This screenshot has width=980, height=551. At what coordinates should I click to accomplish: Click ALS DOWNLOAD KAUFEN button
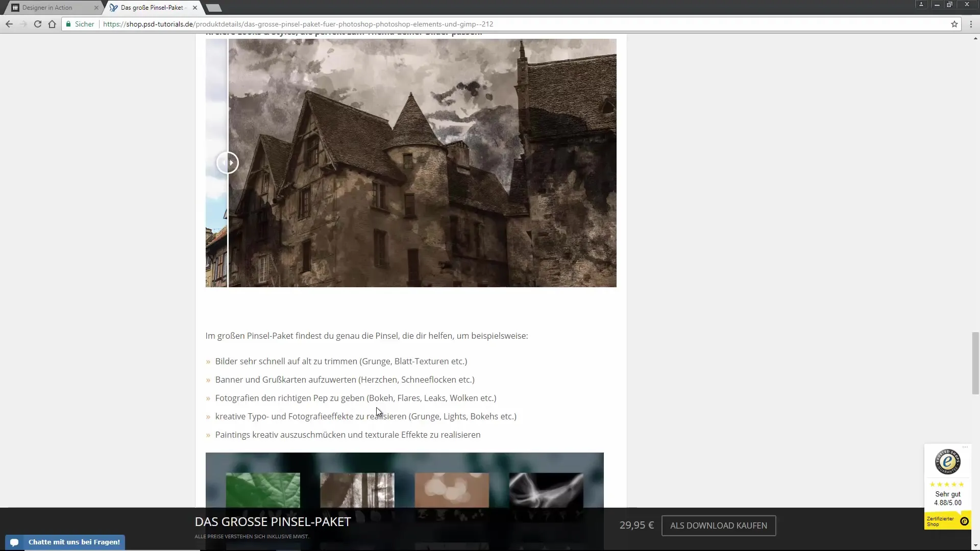point(719,525)
